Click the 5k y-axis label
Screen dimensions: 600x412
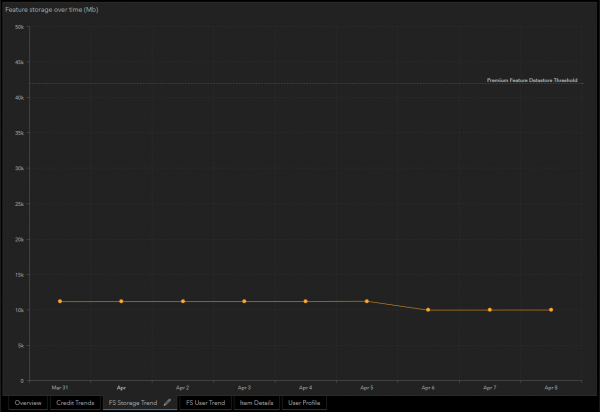tap(21, 345)
